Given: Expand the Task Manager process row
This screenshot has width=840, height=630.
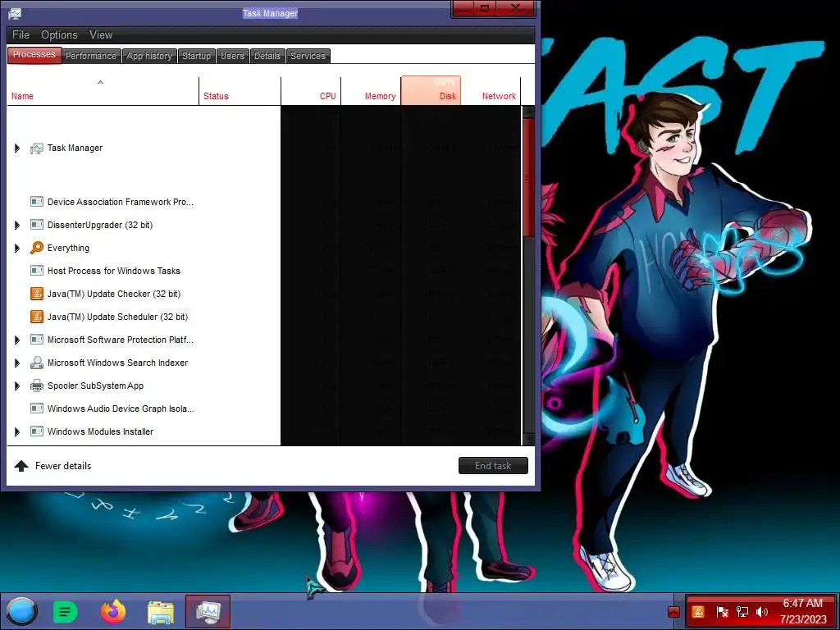Looking at the screenshot, I should pos(17,148).
